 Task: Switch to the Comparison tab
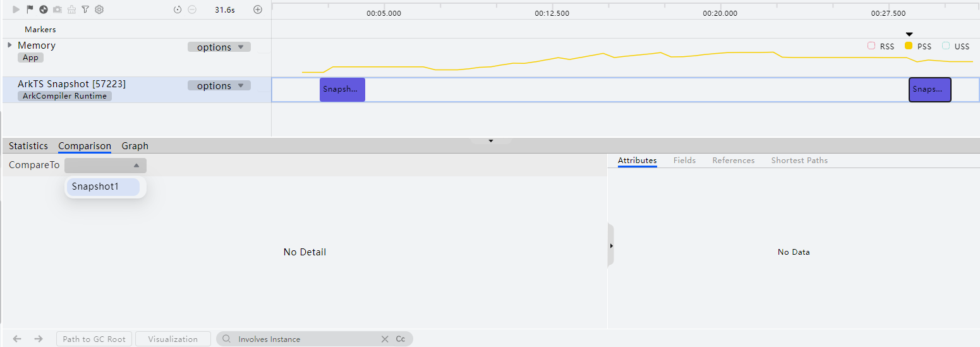85,146
